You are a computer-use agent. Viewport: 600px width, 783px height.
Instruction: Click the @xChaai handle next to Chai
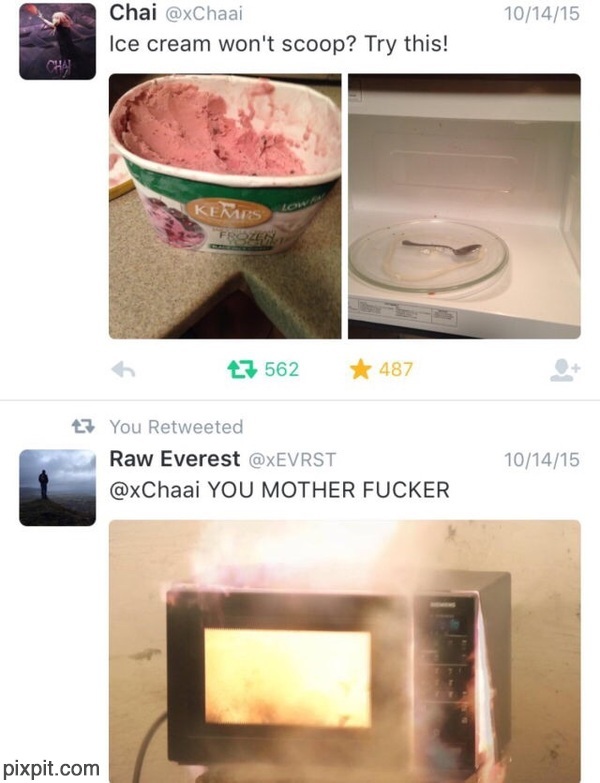203,13
